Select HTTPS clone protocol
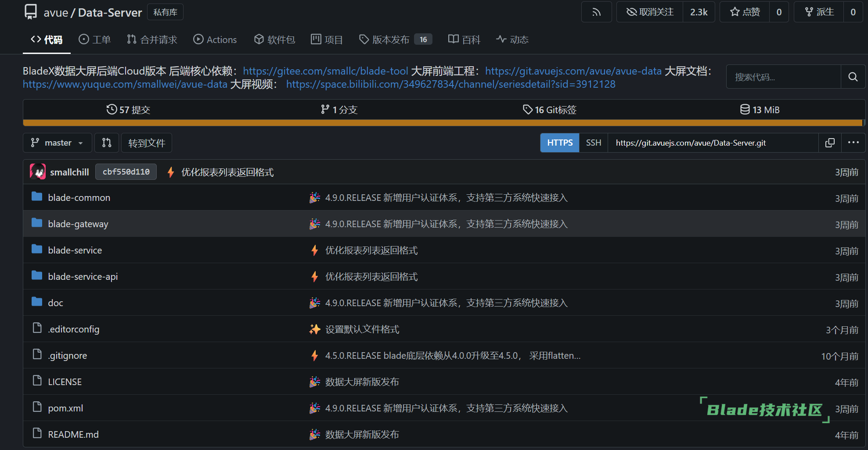 pyautogui.click(x=560, y=143)
